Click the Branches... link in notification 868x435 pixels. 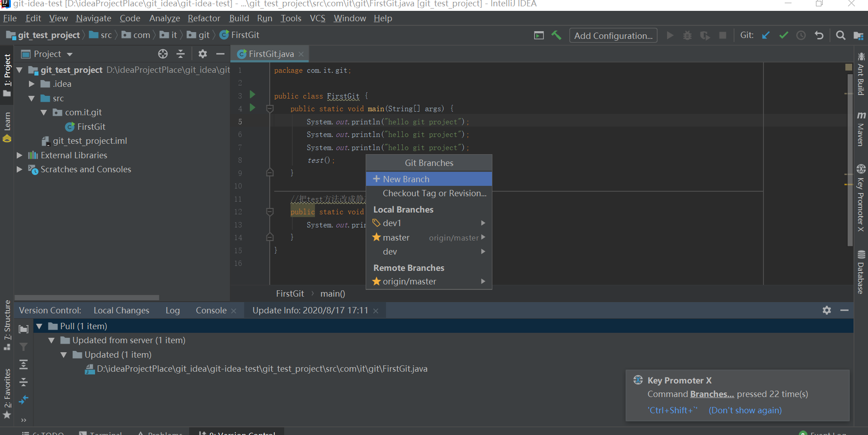click(x=712, y=394)
